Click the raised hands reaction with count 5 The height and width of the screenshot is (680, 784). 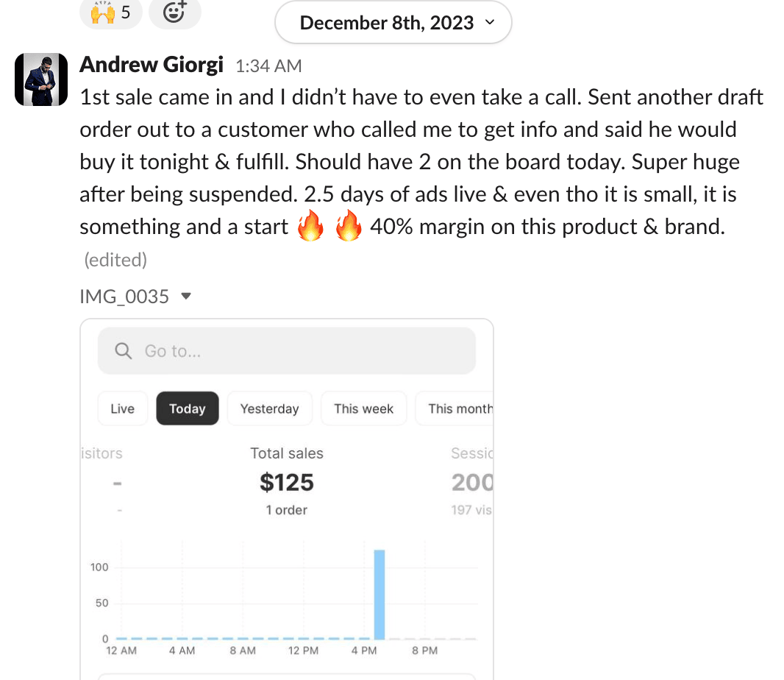coord(110,13)
